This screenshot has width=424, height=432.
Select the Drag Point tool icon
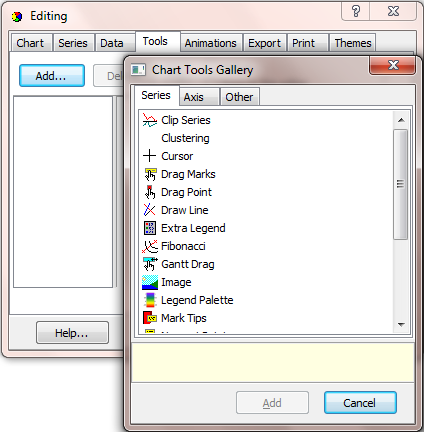click(150, 192)
